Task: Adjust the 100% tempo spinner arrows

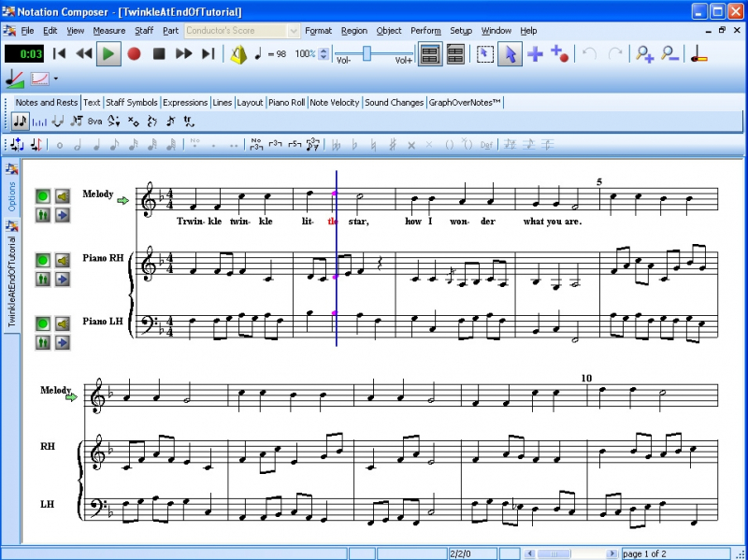Action: pyautogui.click(x=324, y=54)
